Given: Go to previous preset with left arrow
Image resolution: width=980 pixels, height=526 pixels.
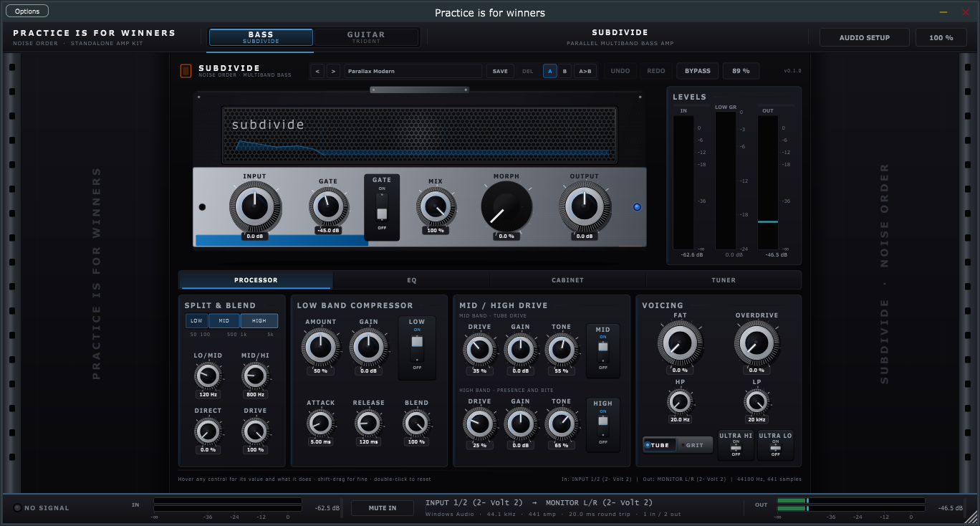Looking at the screenshot, I should [317, 71].
